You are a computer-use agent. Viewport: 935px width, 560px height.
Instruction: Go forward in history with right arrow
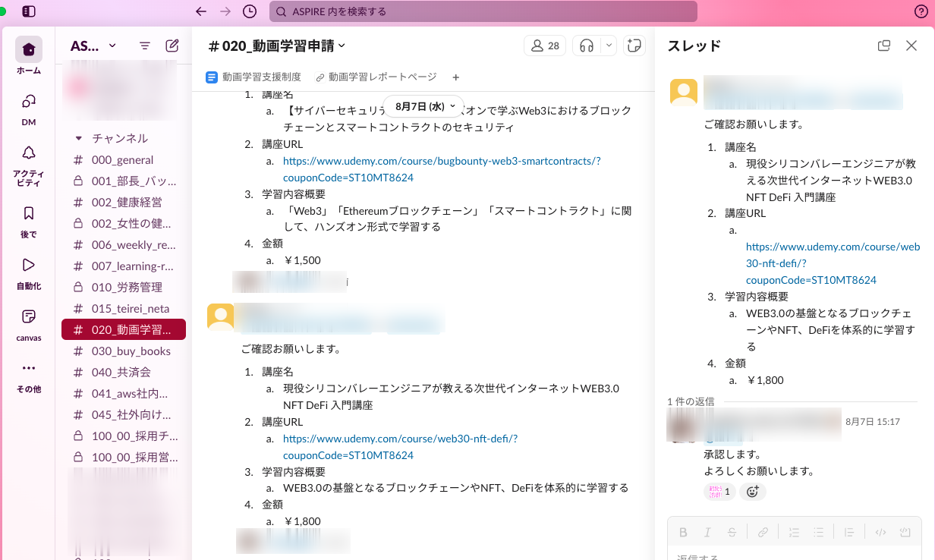click(x=225, y=11)
